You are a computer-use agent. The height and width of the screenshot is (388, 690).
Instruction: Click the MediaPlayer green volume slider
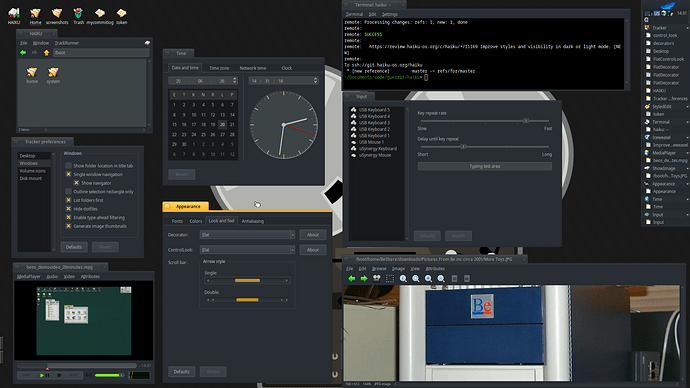[109, 375]
